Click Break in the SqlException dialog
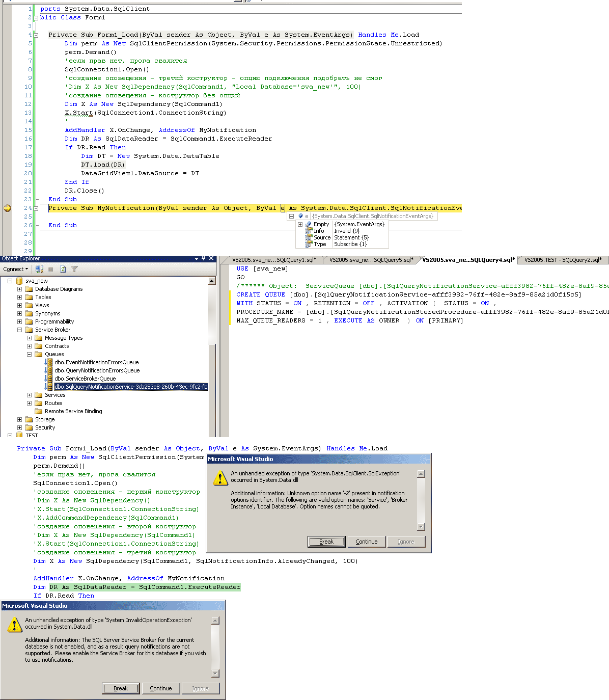Screen dimensions: 609x700 (326, 542)
